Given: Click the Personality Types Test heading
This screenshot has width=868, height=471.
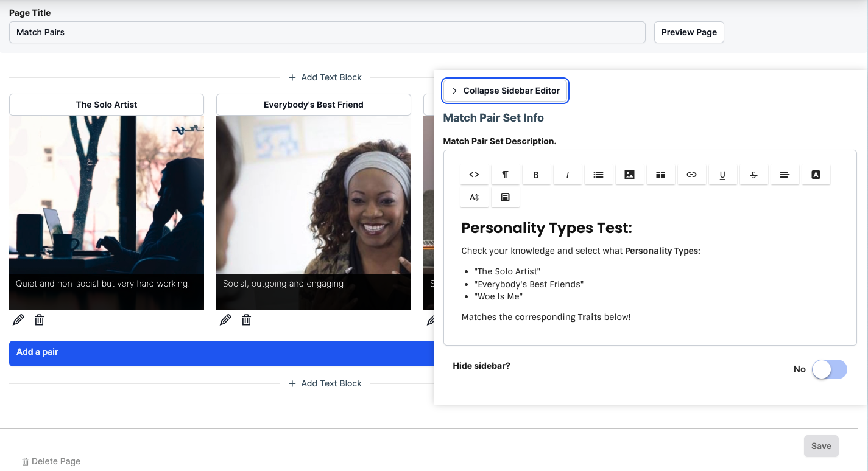Looking at the screenshot, I should [x=547, y=228].
